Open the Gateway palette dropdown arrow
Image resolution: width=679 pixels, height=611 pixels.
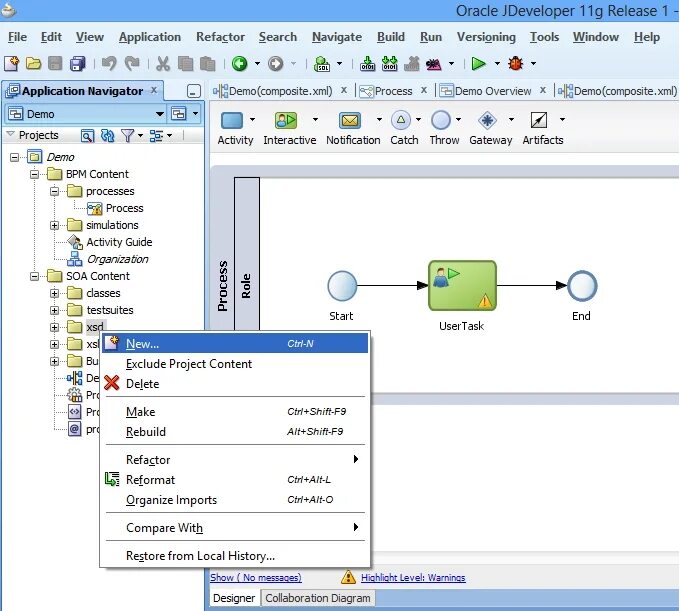coord(511,120)
